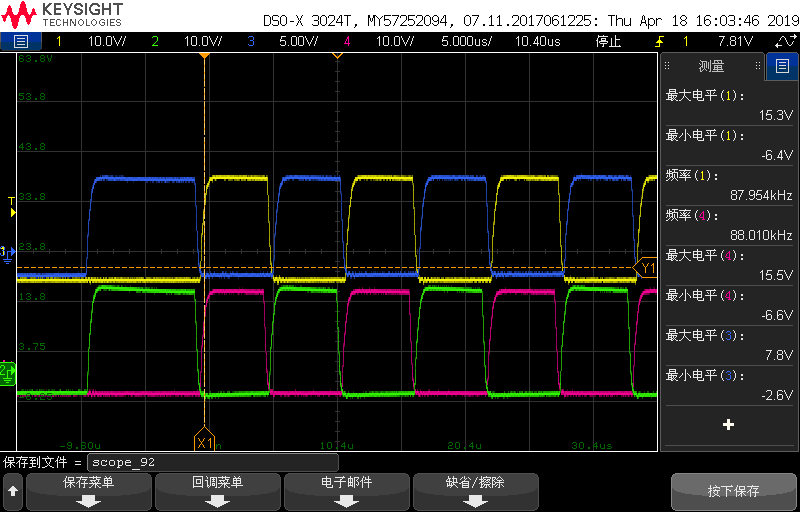Open the 回调菜单 softkey
Screen dimensions: 800x512
[x=218, y=491]
